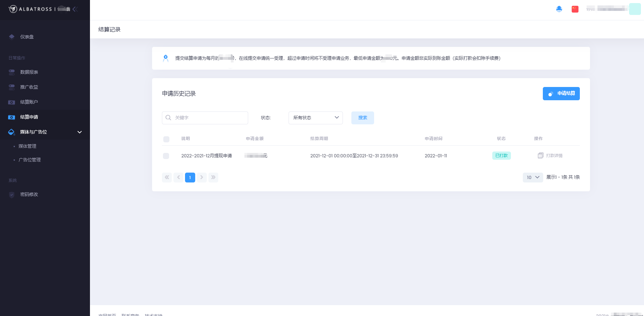This screenshot has height=316, width=644.
Task: Go to the last page arrow
Action: click(213, 177)
